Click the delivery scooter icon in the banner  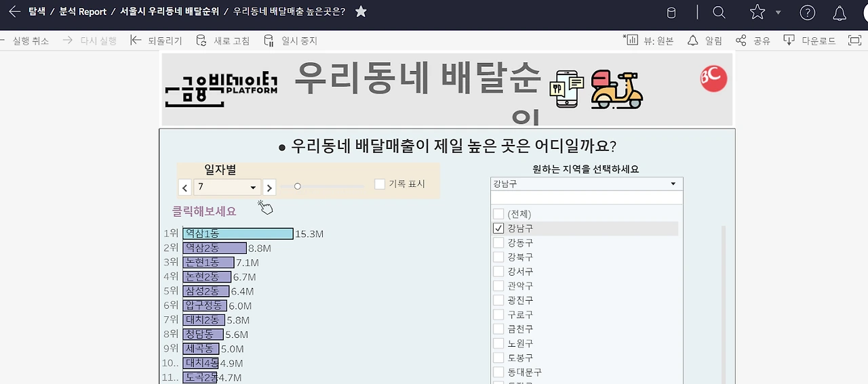(616, 89)
